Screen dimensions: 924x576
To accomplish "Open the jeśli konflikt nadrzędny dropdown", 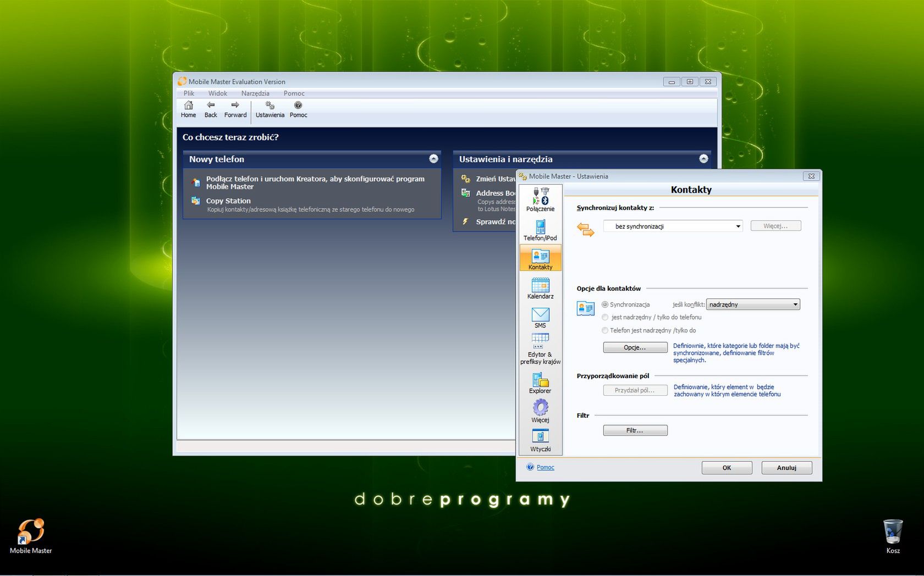I will coord(753,304).
